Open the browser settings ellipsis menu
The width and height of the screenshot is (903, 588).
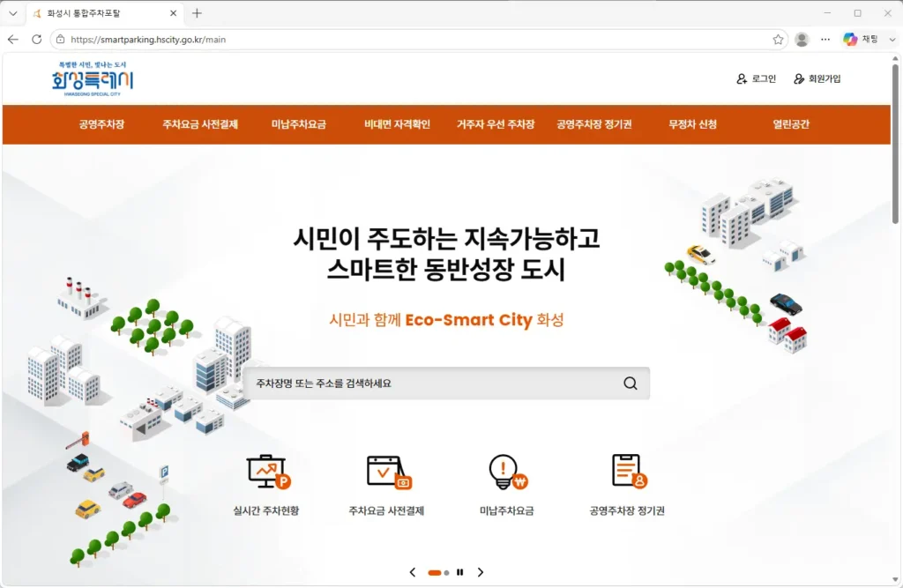pos(825,39)
